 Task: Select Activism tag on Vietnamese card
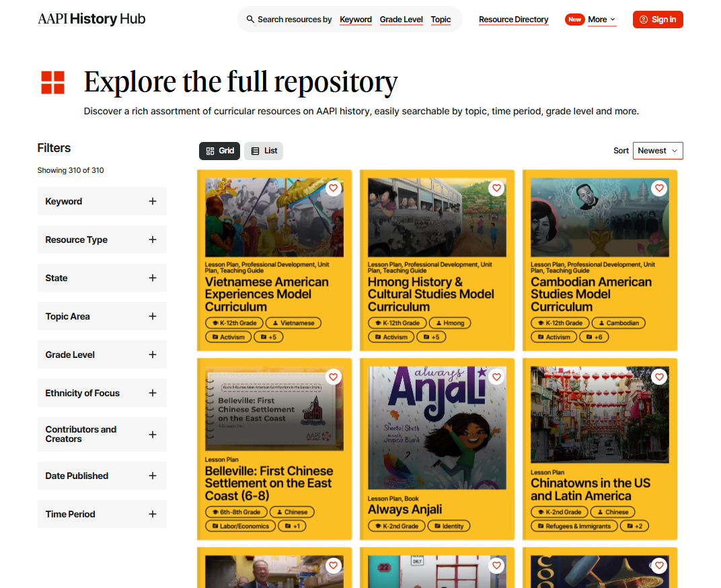point(229,337)
